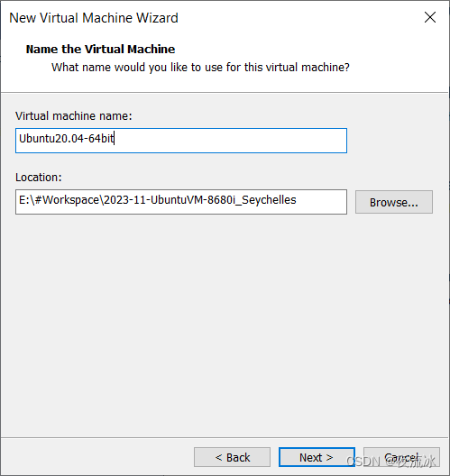The width and height of the screenshot is (450, 476).
Task: Close the New Virtual Machine Wizard dialog
Action: coord(430,17)
